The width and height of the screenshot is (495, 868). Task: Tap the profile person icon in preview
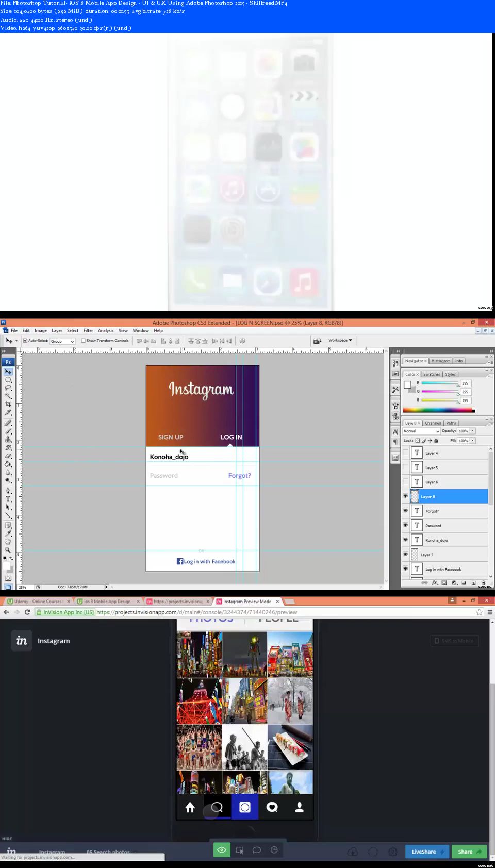point(299,807)
